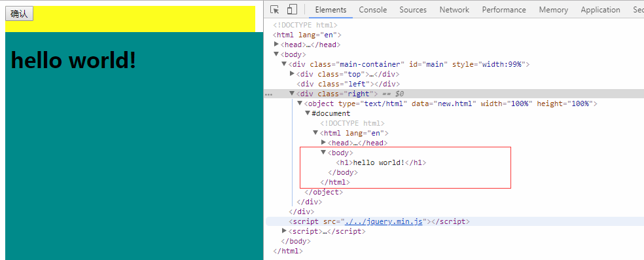The image size is (644, 260).
Task: Collapse the inner body element node
Action: pyautogui.click(x=323, y=153)
